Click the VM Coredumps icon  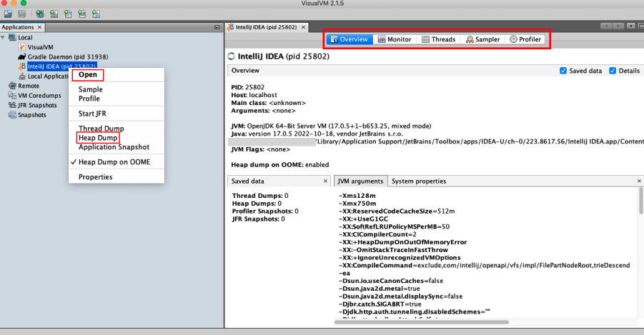coord(12,95)
